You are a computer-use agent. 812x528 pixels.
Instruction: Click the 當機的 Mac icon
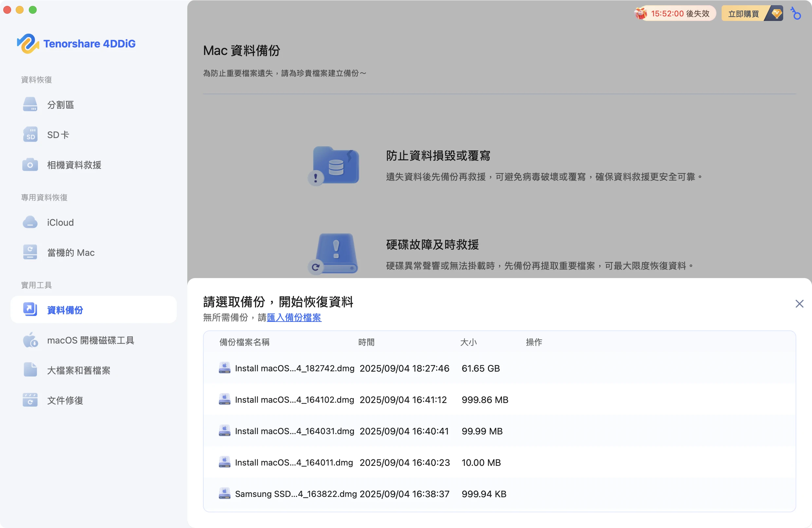[30, 252]
